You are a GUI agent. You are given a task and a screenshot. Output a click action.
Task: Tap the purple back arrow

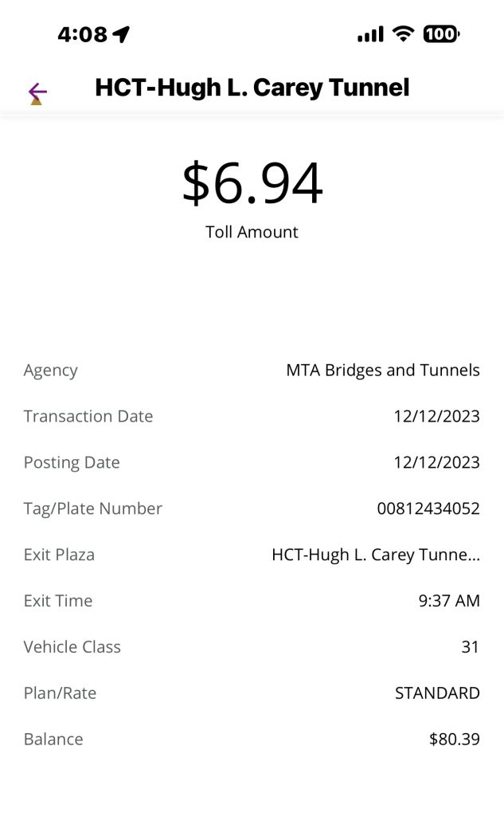click(37, 92)
